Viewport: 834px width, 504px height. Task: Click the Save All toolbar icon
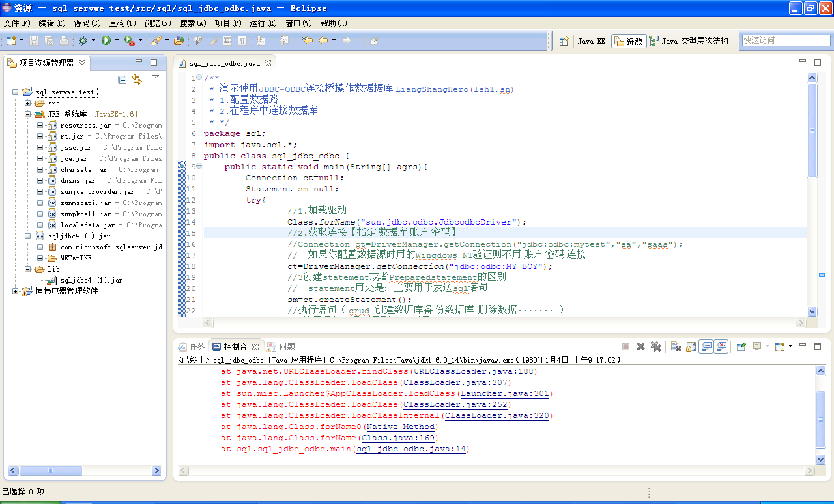point(49,40)
